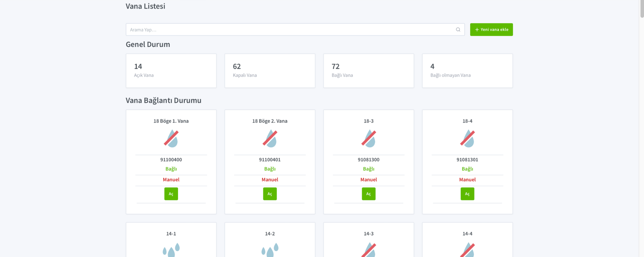Screen dimensions: 644x257
Task: Click closed valve icon on 18-4 card
Action: pos(467,139)
